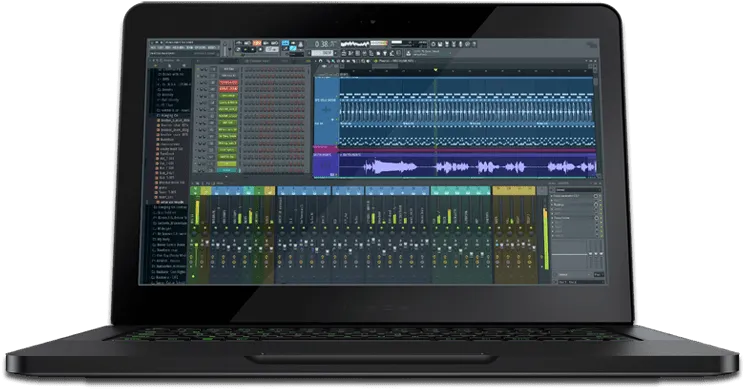Click the orange pattern/song mode button
Image resolution: width=744 pixels, height=389 pixels.
click(x=257, y=44)
